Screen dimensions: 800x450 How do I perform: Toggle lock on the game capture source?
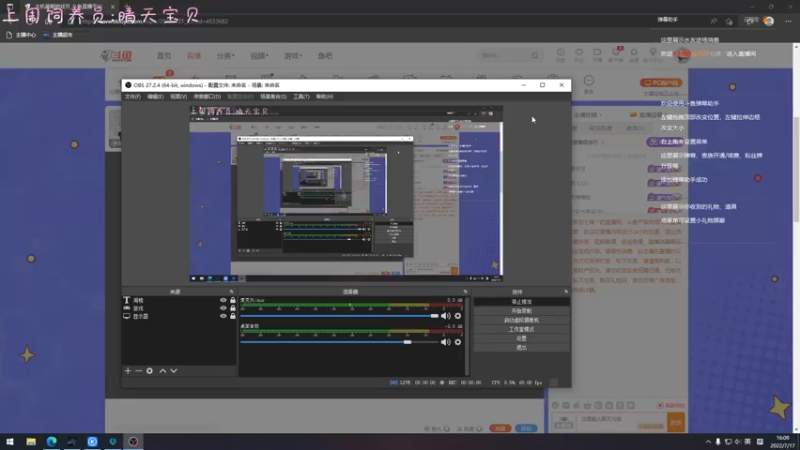coord(233,308)
